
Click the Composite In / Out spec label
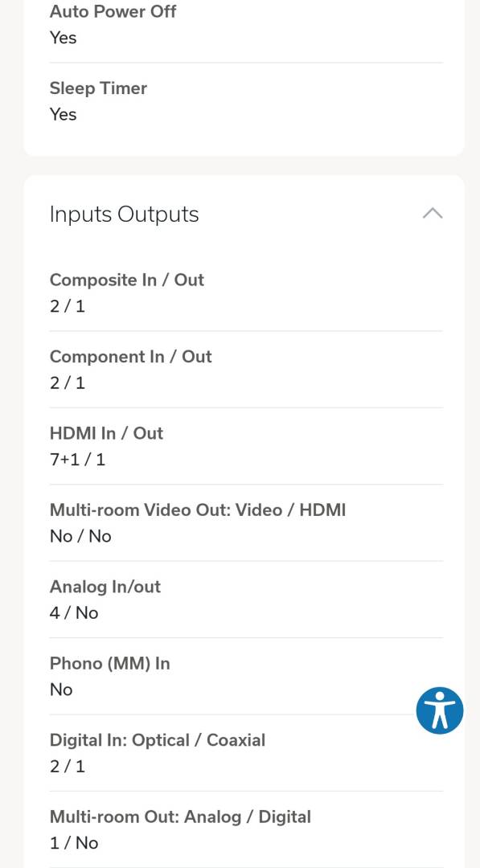coord(127,280)
